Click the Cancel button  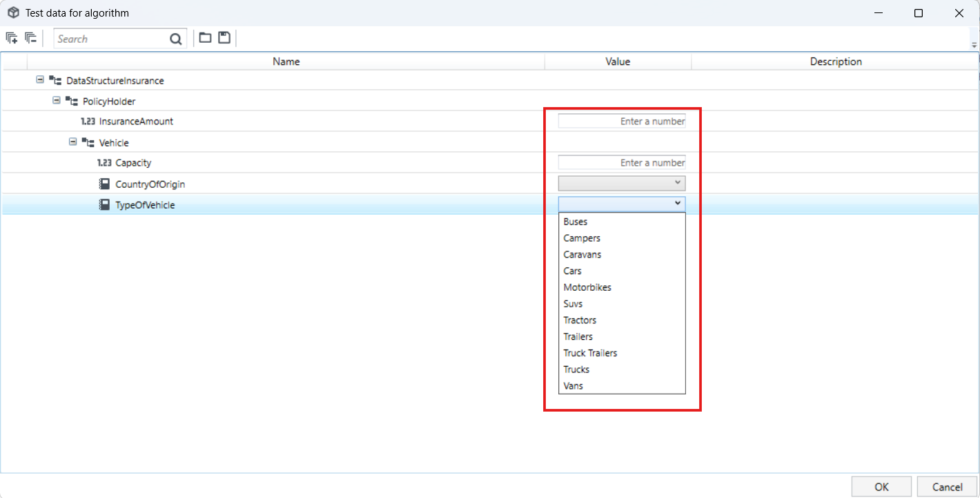click(x=947, y=487)
